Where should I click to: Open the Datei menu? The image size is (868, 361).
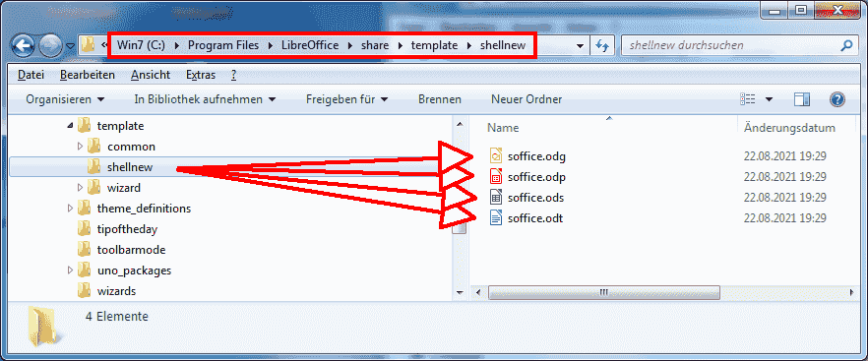click(31, 75)
